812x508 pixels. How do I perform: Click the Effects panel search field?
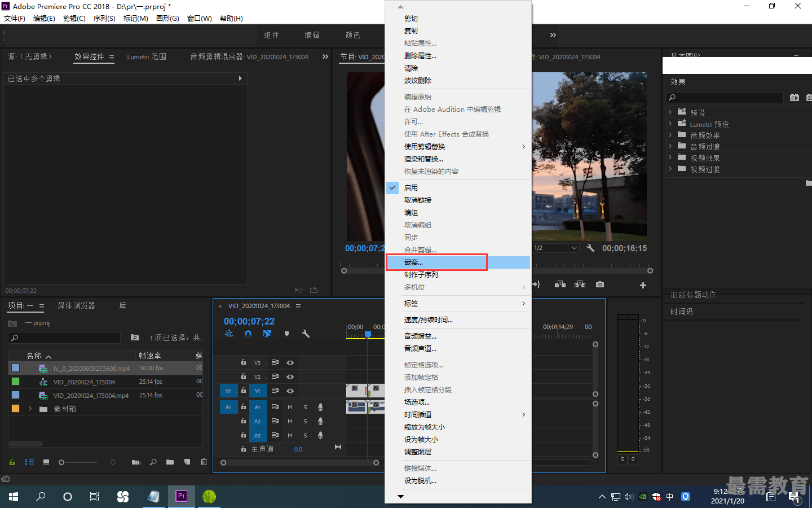(x=725, y=97)
